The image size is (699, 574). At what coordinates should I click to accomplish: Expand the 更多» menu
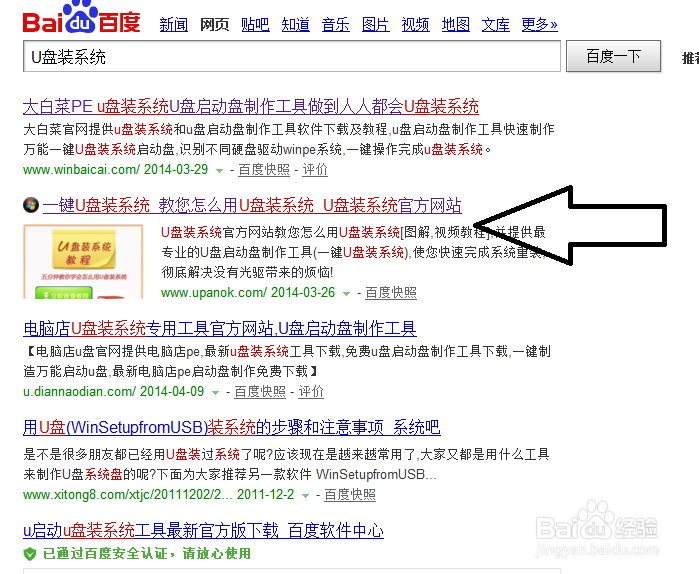tap(539, 25)
